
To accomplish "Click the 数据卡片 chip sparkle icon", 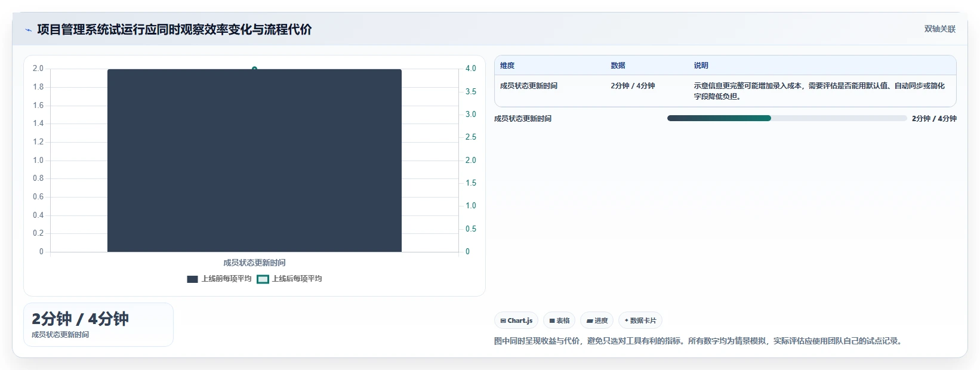I will click(626, 320).
